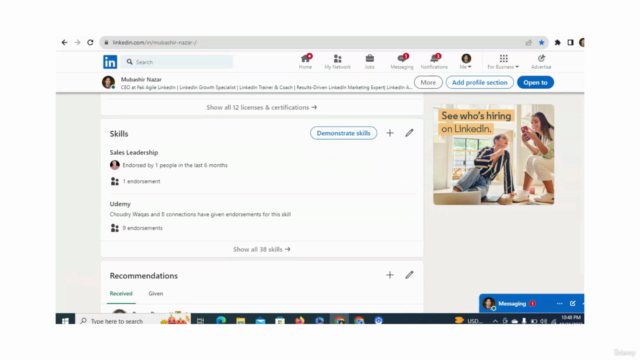Open the Udemy skill
This screenshot has height=360, width=640.
pos(120,204)
